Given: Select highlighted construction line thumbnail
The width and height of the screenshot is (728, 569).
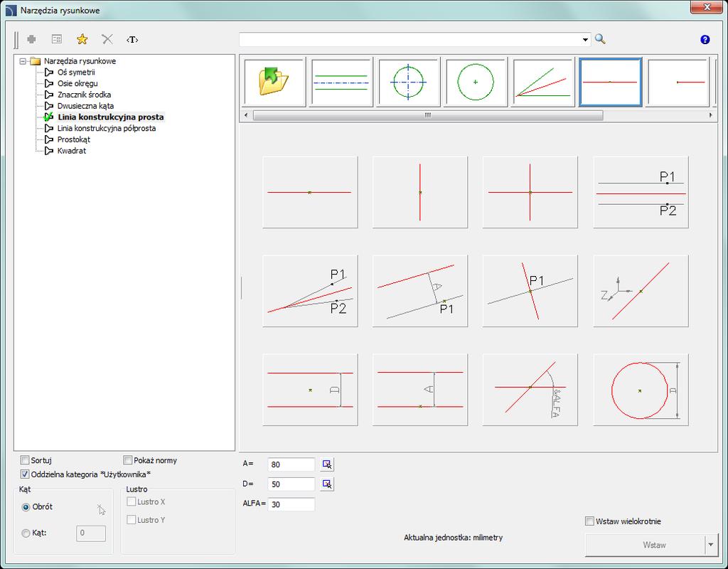Looking at the screenshot, I should point(610,83).
